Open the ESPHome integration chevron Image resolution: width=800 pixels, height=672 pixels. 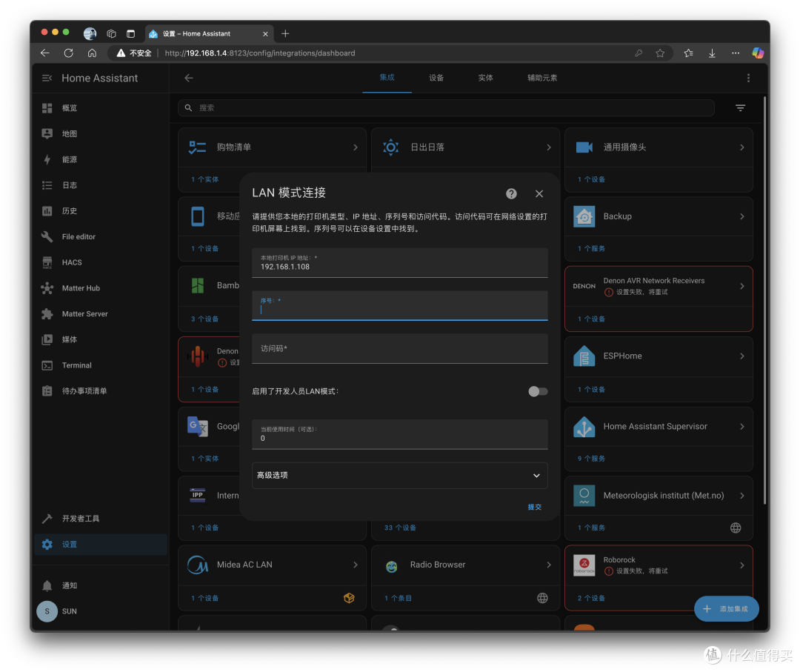[741, 356]
